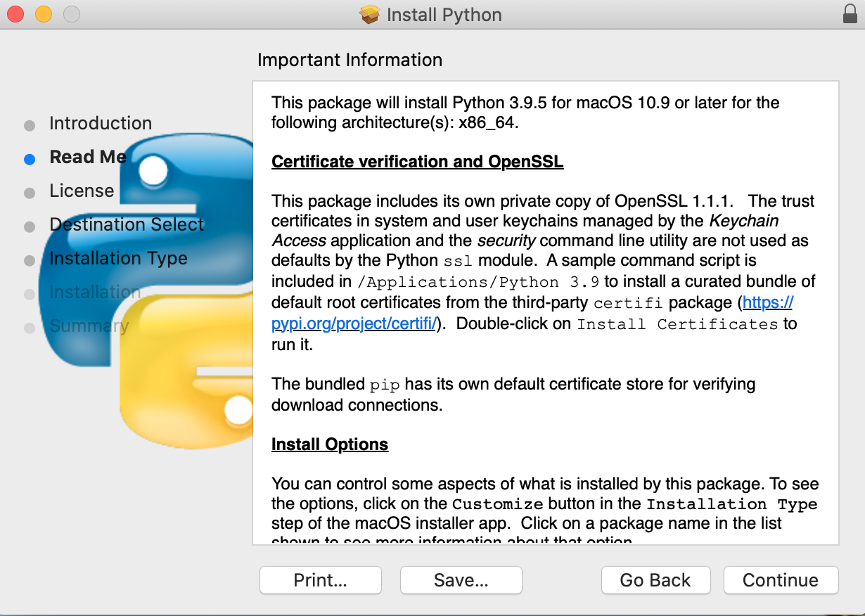This screenshot has width=865, height=616.
Task: Click the Install Options heading
Action: pyautogui.click(x=330, y=444)
